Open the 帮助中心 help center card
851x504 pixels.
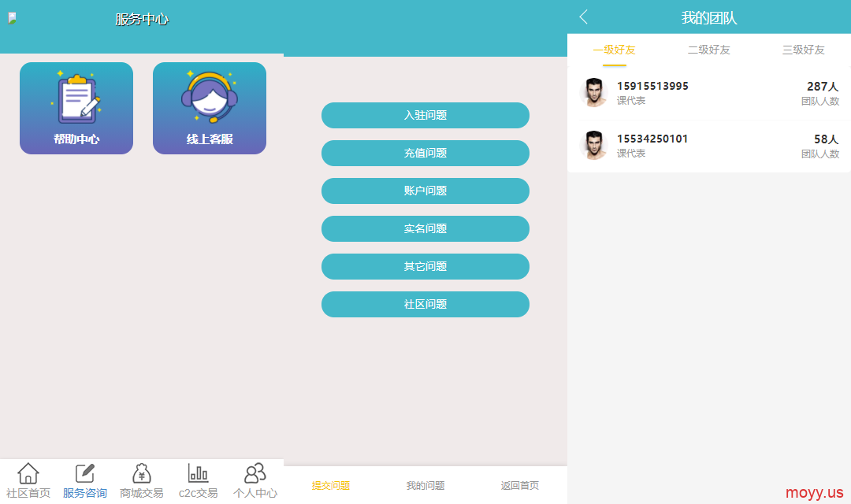click(x=76, y=108)
